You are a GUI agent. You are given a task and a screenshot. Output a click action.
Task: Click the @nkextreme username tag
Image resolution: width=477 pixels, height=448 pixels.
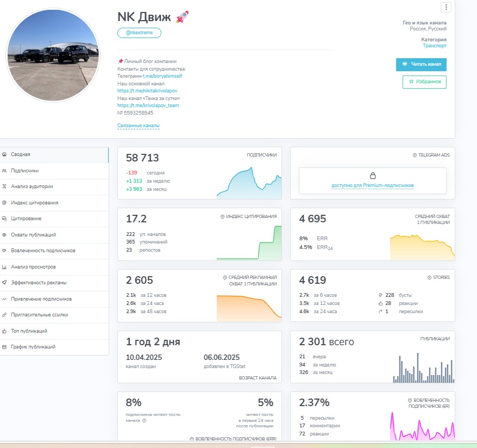pyautogui.click(x=139, y=33)
